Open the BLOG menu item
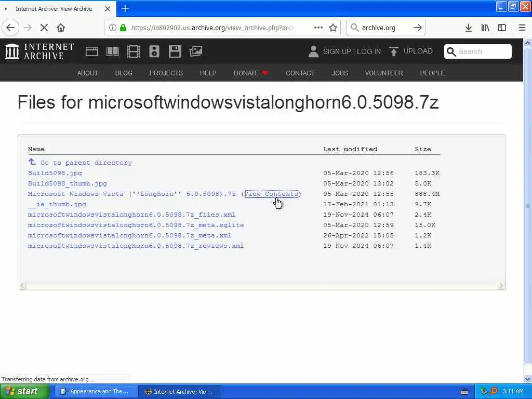Image resolution: width=532 pixels, height=399 pixels. pos(124,73)
